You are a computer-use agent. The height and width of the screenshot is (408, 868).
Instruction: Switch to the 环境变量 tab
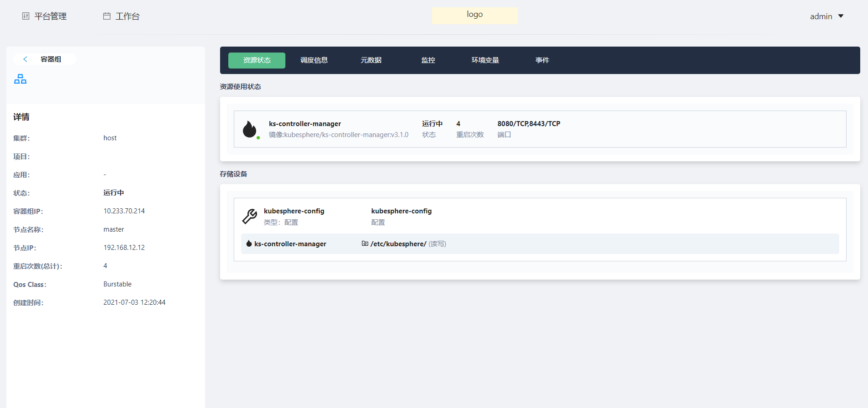tap(485, 60)
